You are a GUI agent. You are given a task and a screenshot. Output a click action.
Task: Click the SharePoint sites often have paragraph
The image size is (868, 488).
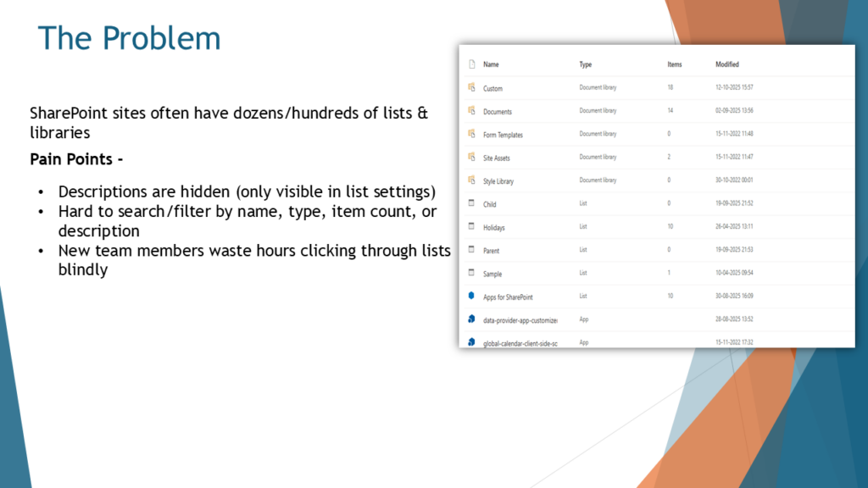tap(229, 123)
